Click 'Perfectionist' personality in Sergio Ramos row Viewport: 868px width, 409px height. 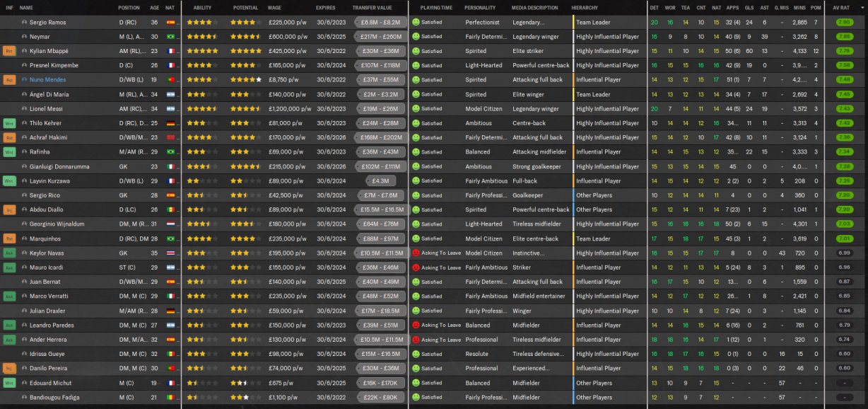pyautogui.click(x=482, y=23)
